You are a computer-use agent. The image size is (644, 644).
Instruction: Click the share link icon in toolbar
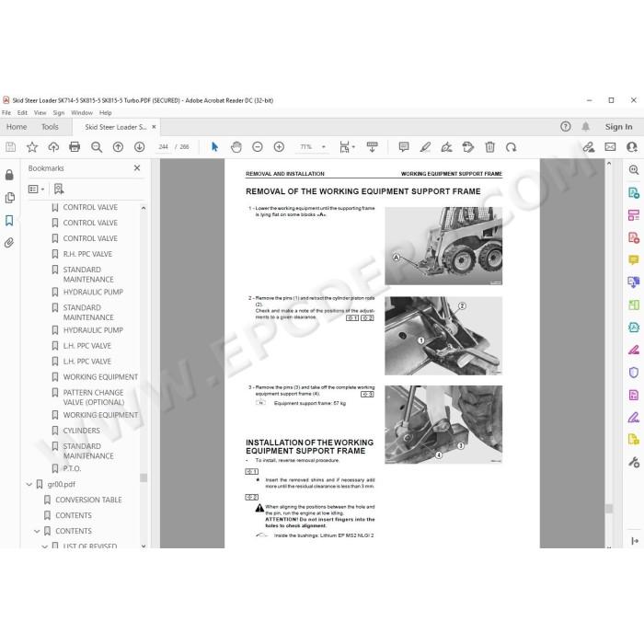tap(589, 147)
